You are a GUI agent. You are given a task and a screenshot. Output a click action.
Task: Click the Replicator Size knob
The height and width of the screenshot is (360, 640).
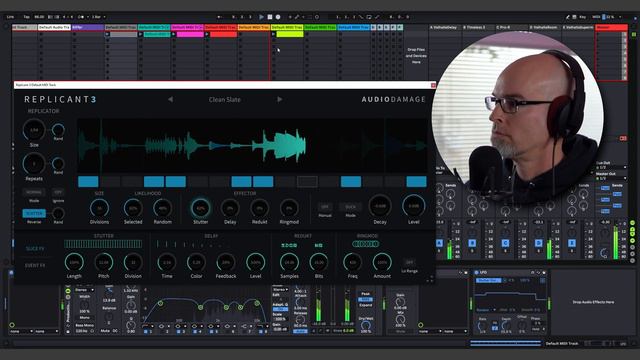(x=34, y=130)
